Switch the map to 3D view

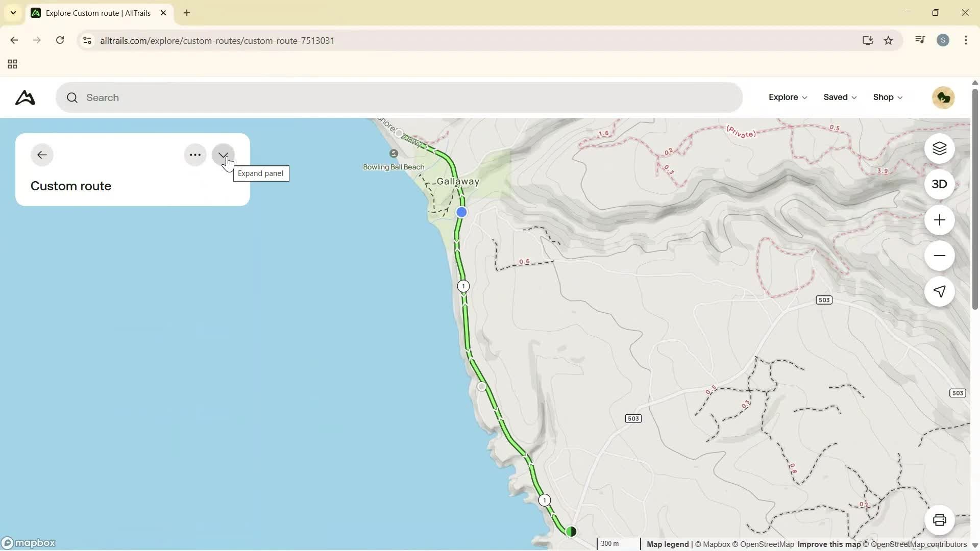tap(939, 184)
